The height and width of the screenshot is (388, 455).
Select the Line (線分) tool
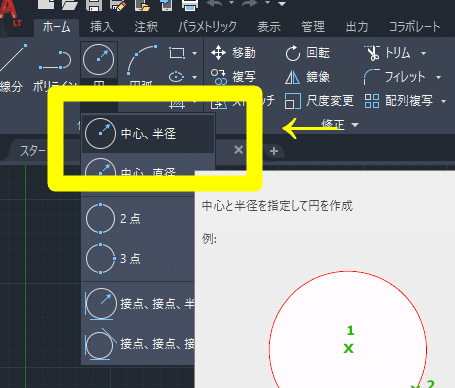click(13, 68)
